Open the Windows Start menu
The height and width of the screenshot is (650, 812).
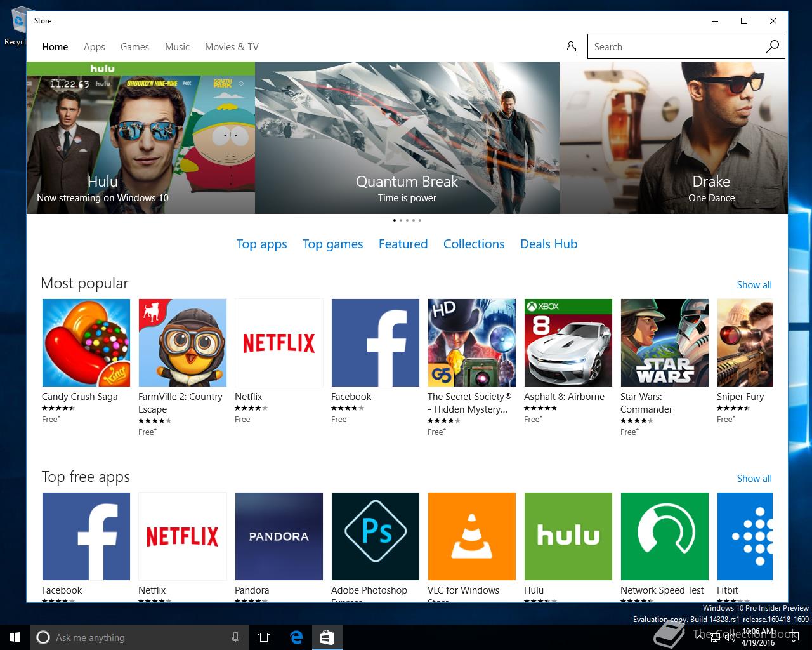coord(15,637)
